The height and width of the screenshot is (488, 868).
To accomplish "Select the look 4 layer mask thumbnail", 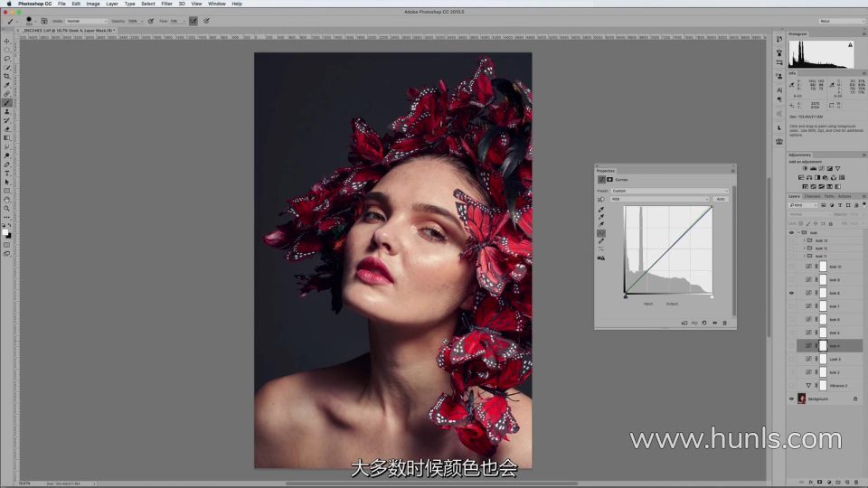I will pyautogui.click(x=823, y=346).
